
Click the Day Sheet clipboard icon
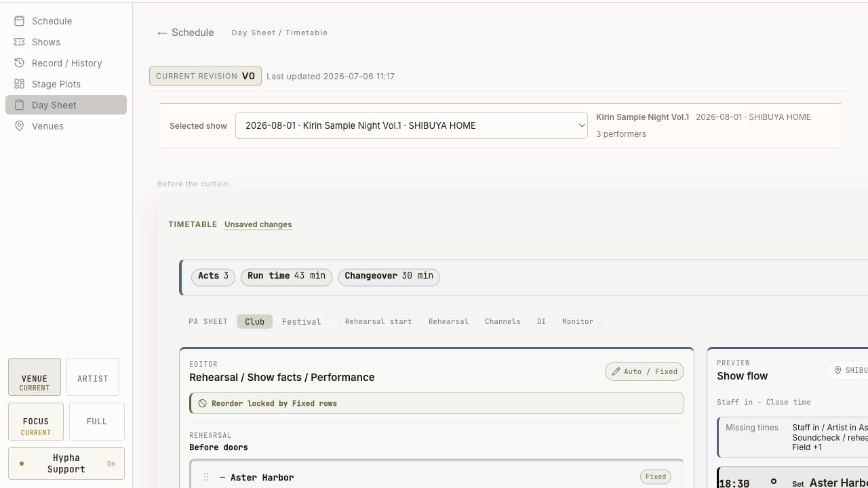(x=20, y=105)
